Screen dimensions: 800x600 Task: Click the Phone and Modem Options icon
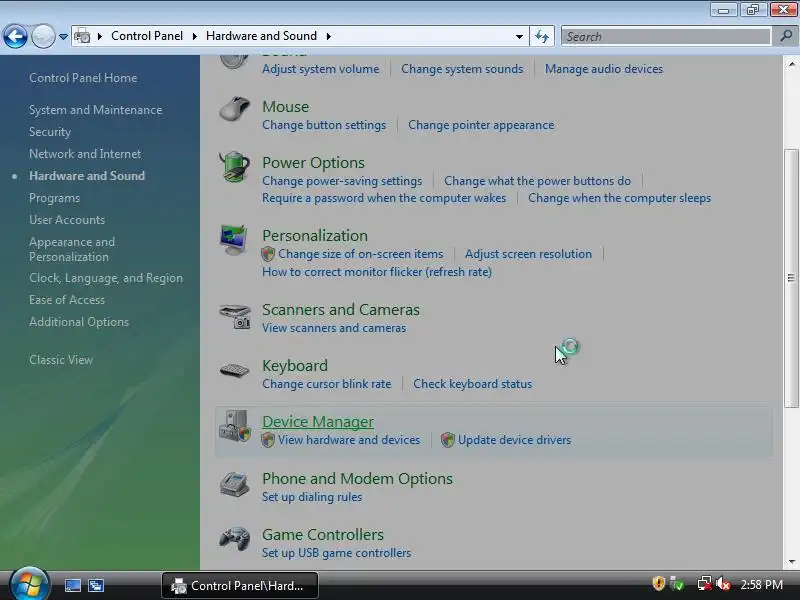tap(234, 484)
